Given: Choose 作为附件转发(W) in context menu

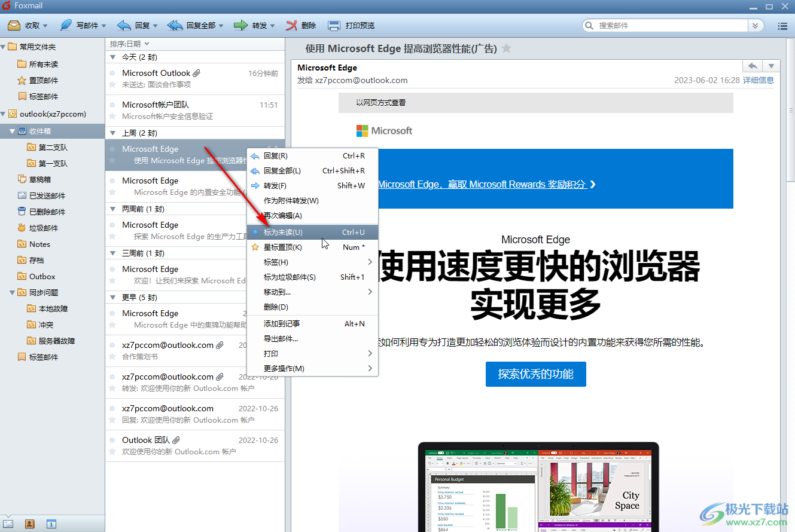Looking at the screenshot, I should pos(312,200).
